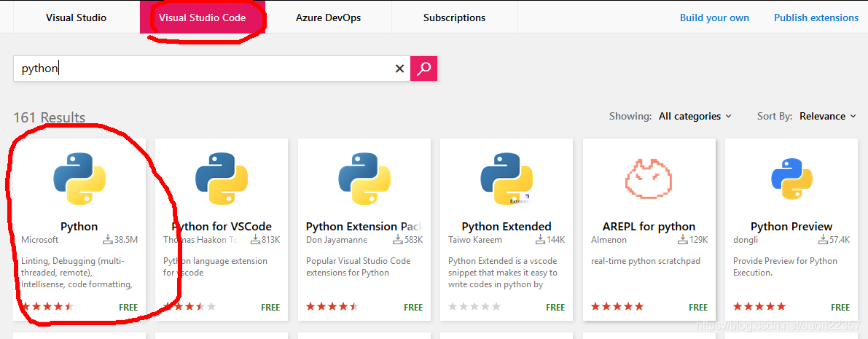Click the Python for VSCode logo
This screenshot has width=868, height=339.
coord(222,179)
